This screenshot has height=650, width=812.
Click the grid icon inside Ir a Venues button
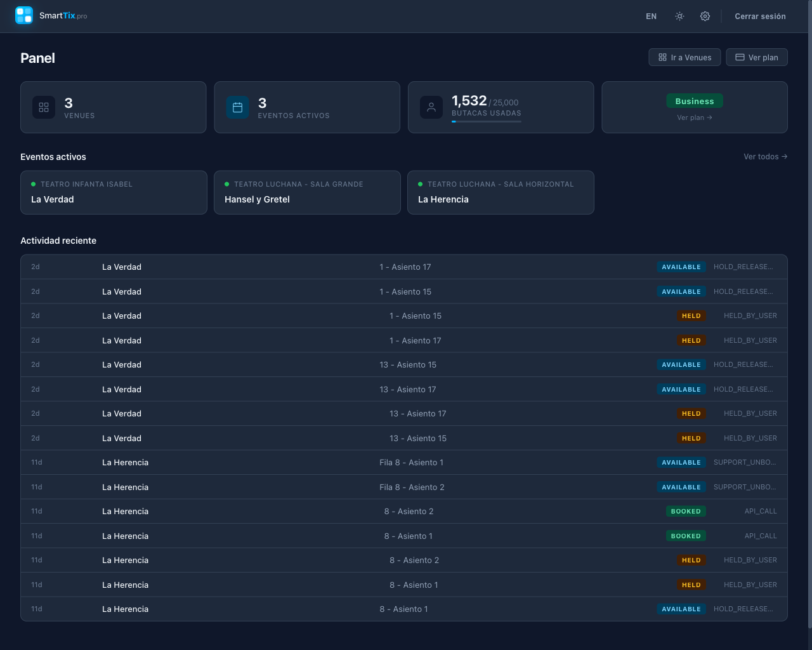(x=662, y=57)
